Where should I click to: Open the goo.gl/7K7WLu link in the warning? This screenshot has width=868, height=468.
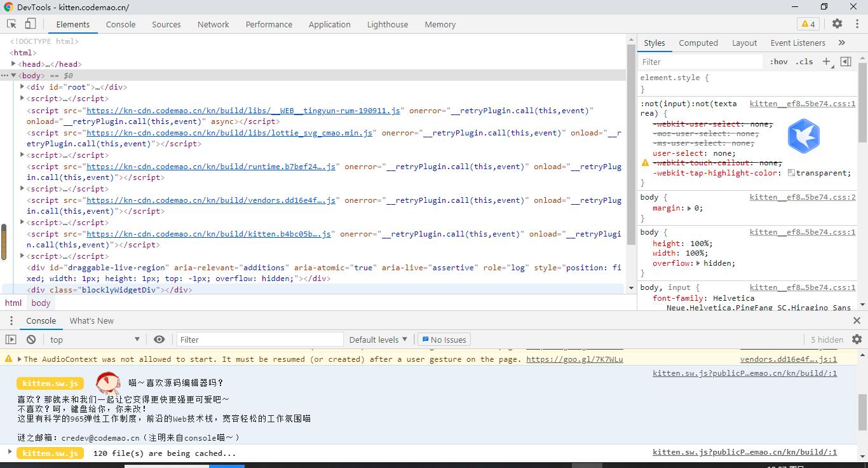point(574,359)
